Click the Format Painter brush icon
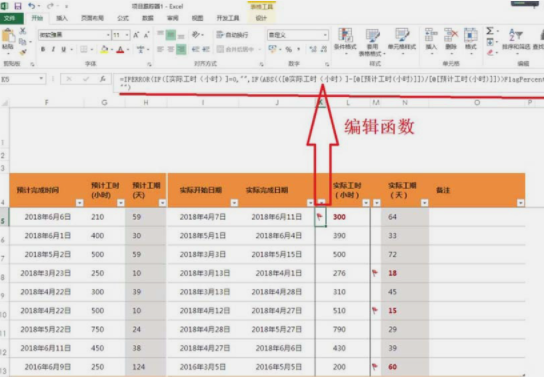The height and width of the screenshot is (377, 544). tap(23, 52)
